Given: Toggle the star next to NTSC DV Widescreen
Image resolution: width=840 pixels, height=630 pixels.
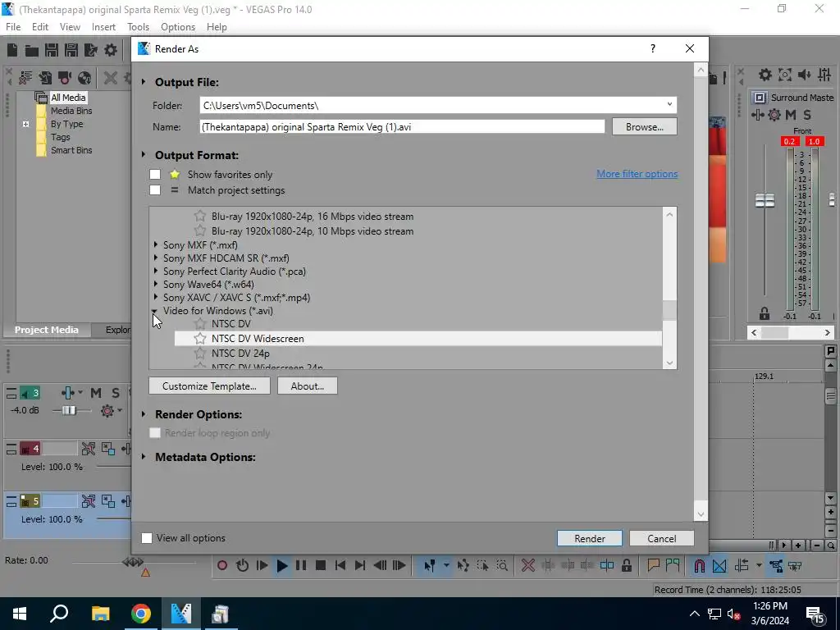Looking at the screenshot, I should [200, 339].
